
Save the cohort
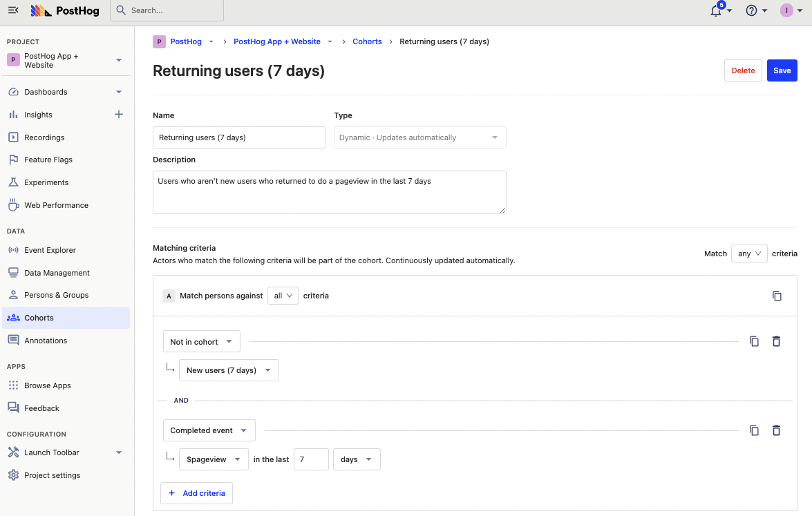pos(782,70)
